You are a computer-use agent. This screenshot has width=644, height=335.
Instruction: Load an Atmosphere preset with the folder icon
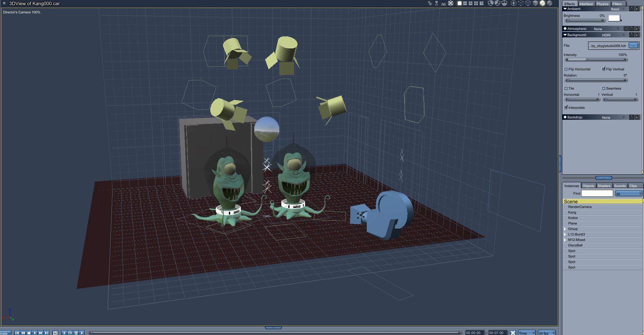637,29
